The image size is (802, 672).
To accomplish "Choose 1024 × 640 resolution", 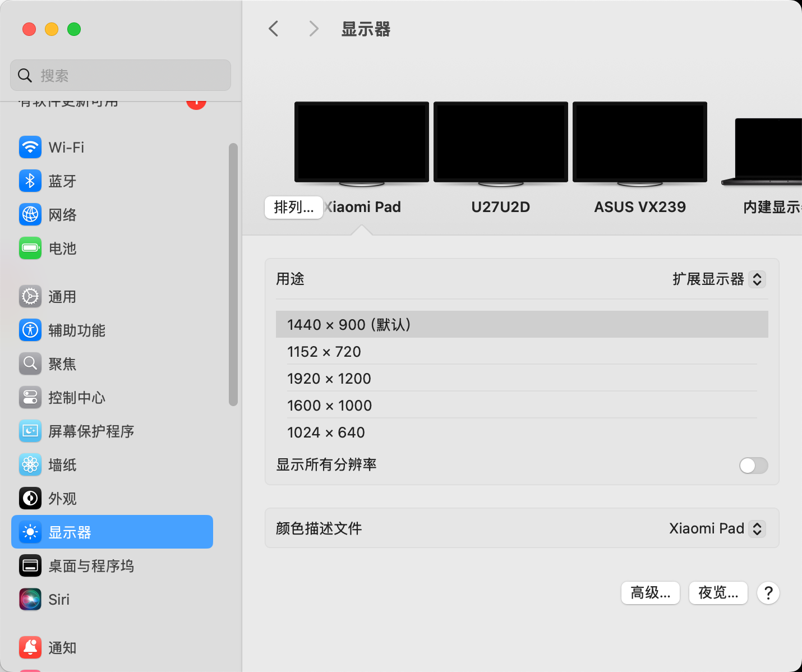I will click(x=522, y=432).
